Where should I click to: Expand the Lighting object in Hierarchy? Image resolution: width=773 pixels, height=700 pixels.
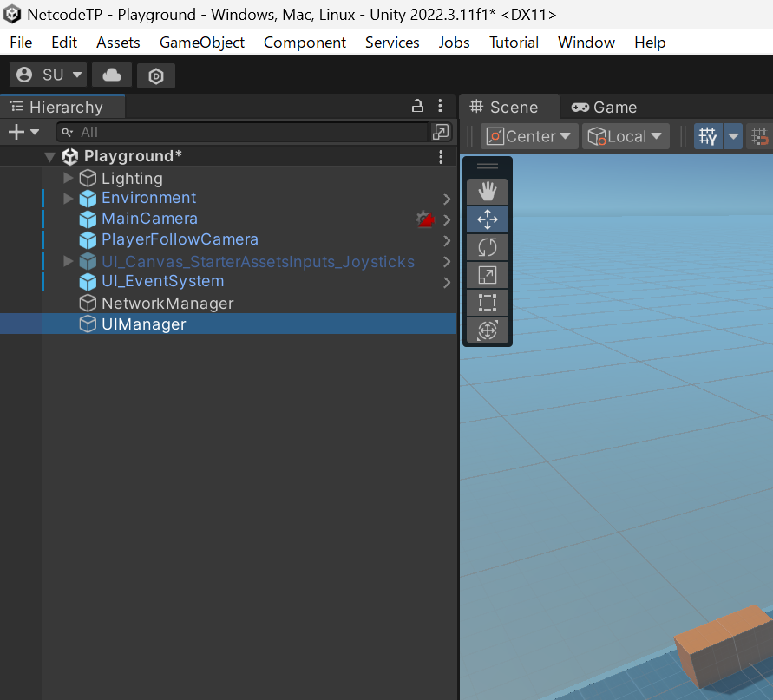[x=69, y=178]
